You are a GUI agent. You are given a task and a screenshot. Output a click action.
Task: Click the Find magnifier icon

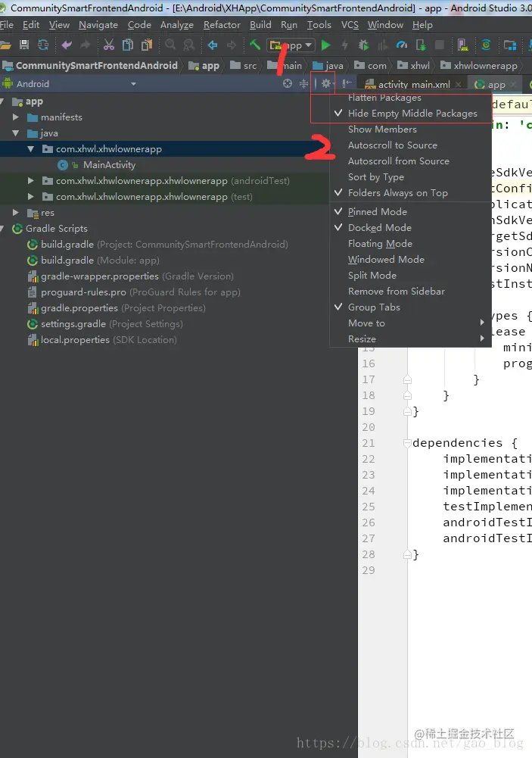pyautogui.click(x=170, y=45)
